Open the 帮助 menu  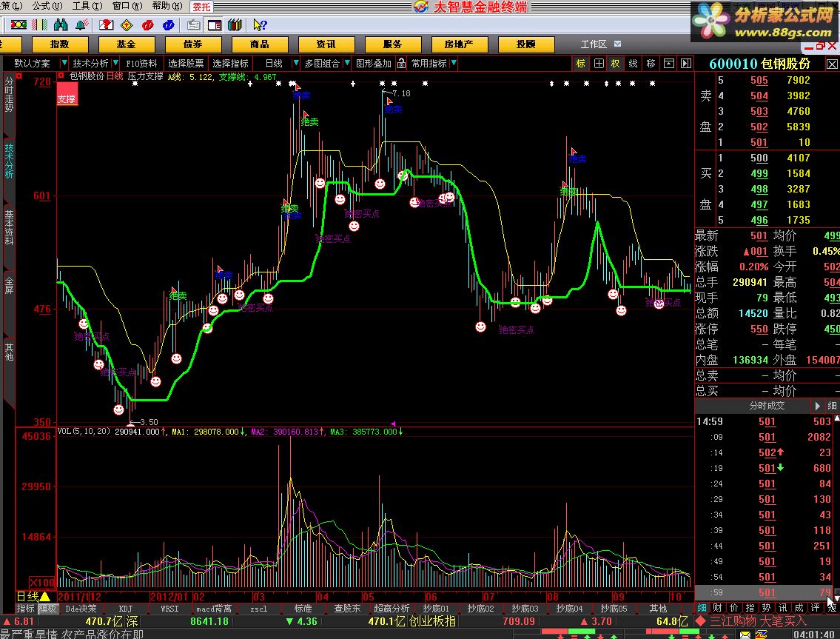tap(167, 6)
